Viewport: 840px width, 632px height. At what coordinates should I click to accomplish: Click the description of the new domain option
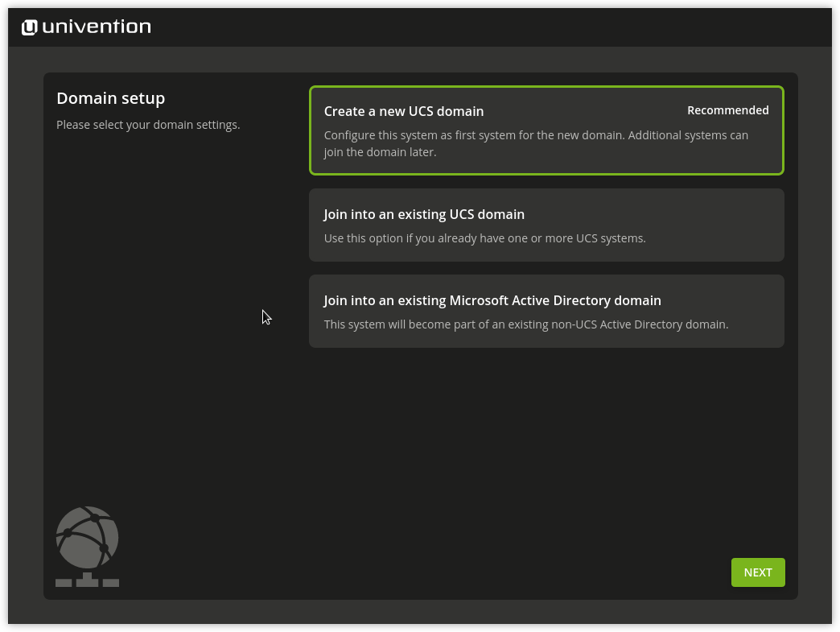click(x=535, y=143)
